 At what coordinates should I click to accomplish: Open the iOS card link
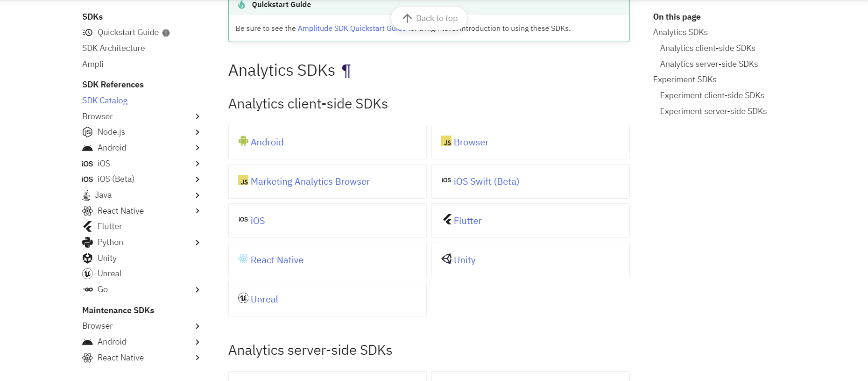pos(258,221)
